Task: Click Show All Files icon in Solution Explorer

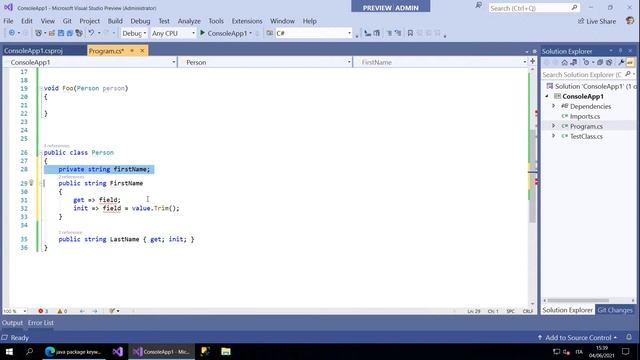Action: pyautogui.click(x=609, y=62)
